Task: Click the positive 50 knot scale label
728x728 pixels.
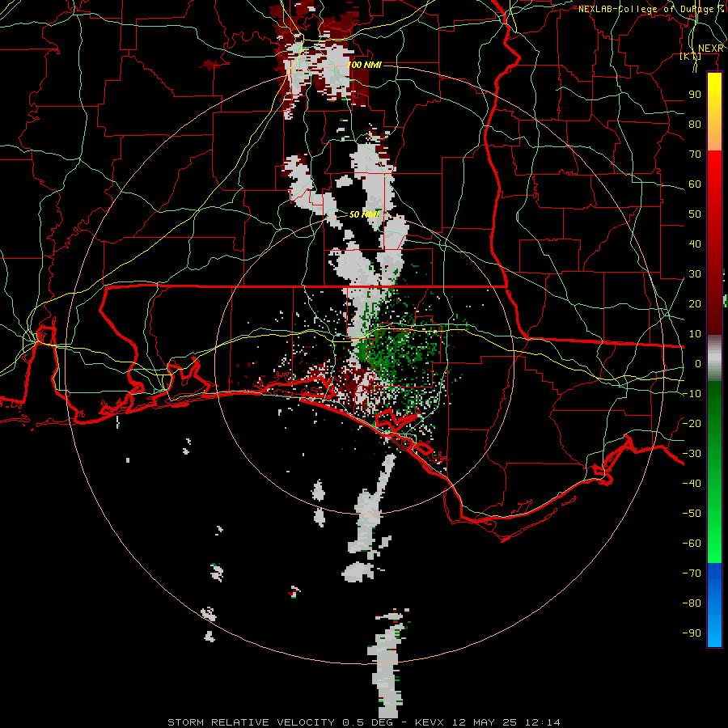Action: pyautogui.click(x=695, y=214)
